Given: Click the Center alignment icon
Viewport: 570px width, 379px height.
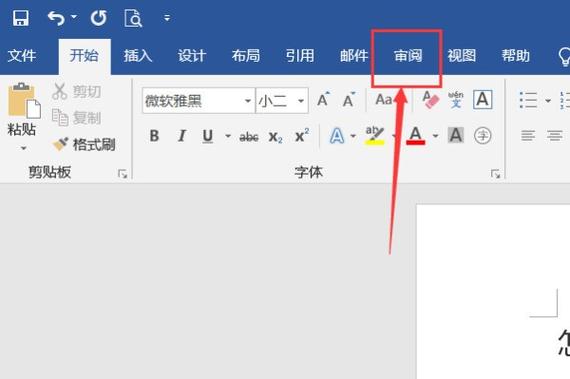Looking at the screenshot, I should pyautogui.click(x=554, y=136).
